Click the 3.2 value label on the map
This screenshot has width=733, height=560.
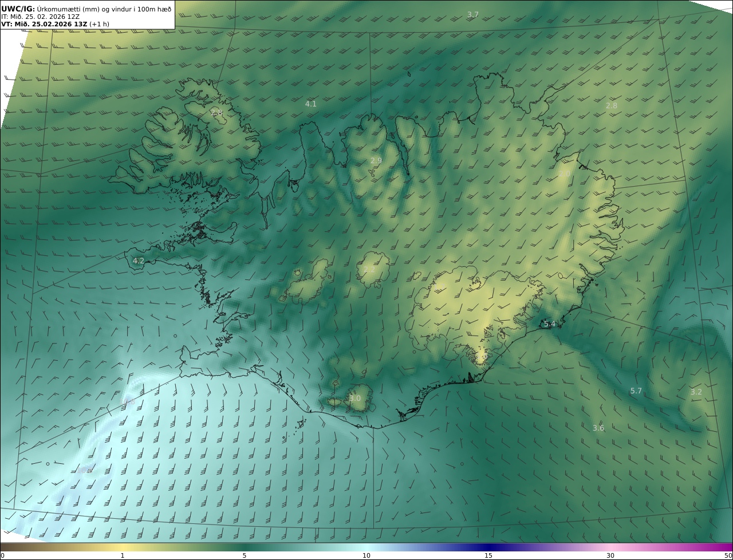click(x=696, y=392)
